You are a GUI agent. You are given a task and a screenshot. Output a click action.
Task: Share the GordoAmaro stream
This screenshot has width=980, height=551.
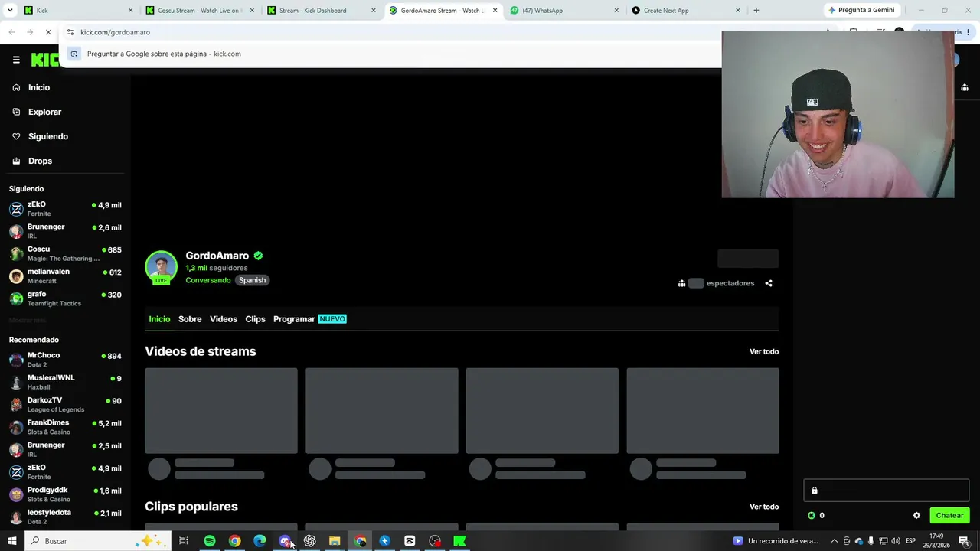click(x=769, y=283)
